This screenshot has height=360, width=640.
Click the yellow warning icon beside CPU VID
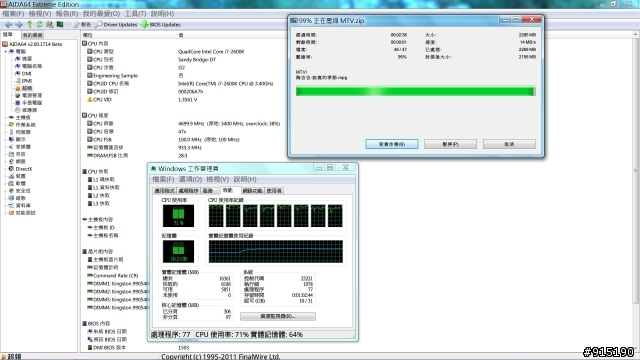point(89,100)
